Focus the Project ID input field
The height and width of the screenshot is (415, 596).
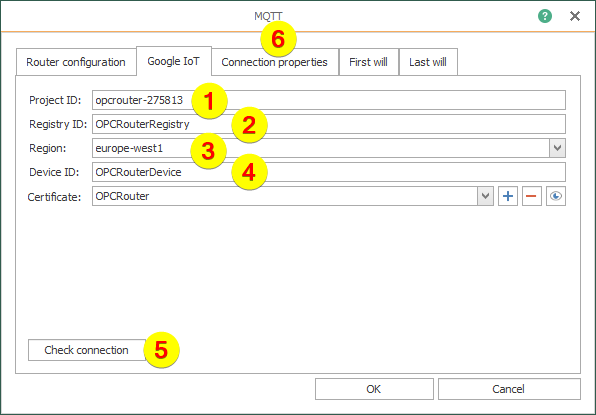pyautogui.click(x=329, y=100)
